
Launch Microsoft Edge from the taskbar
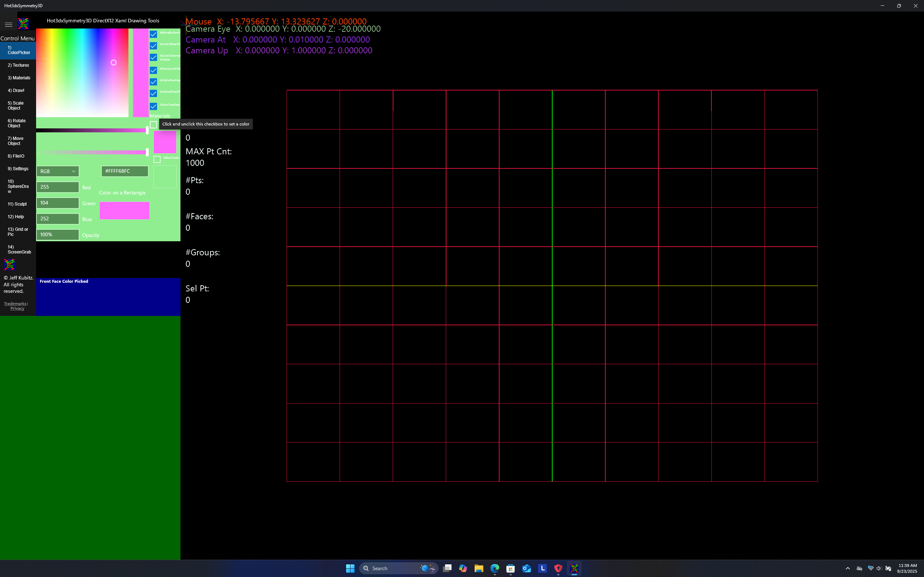tap(495, 568)
